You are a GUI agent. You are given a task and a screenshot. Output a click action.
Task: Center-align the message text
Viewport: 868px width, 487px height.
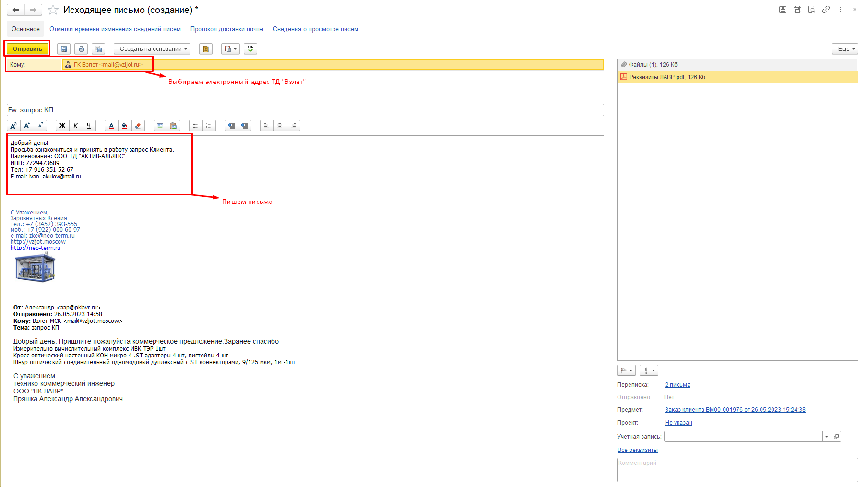click(280, 126)
